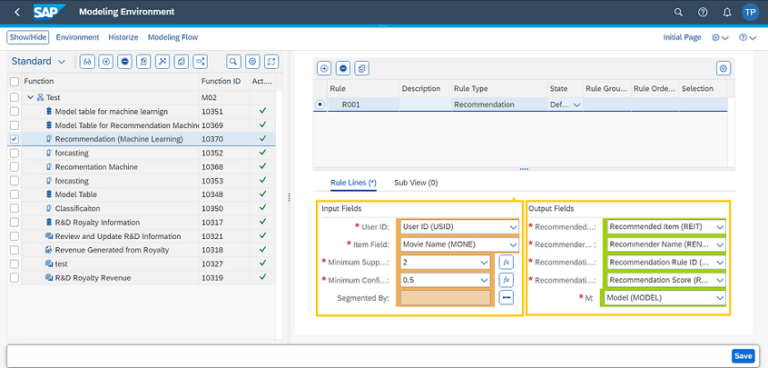This screenshot has height=368, width=768.
Task: Toggle full screen for function tree
Action: (x=271, y=61)
